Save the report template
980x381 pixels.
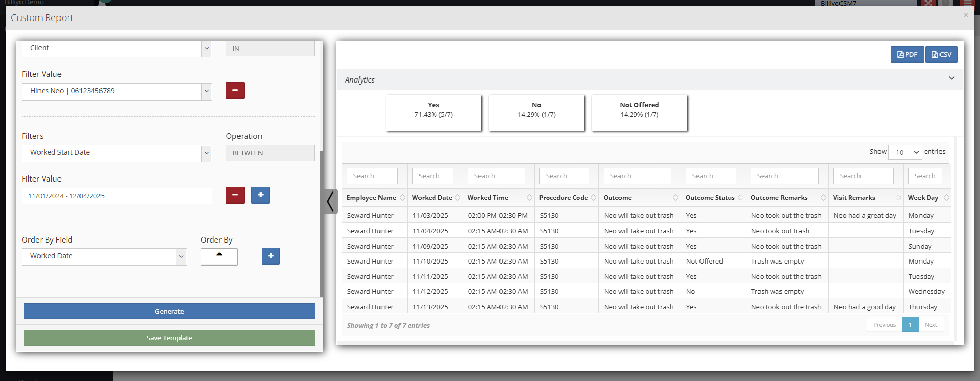click(169, 338)
